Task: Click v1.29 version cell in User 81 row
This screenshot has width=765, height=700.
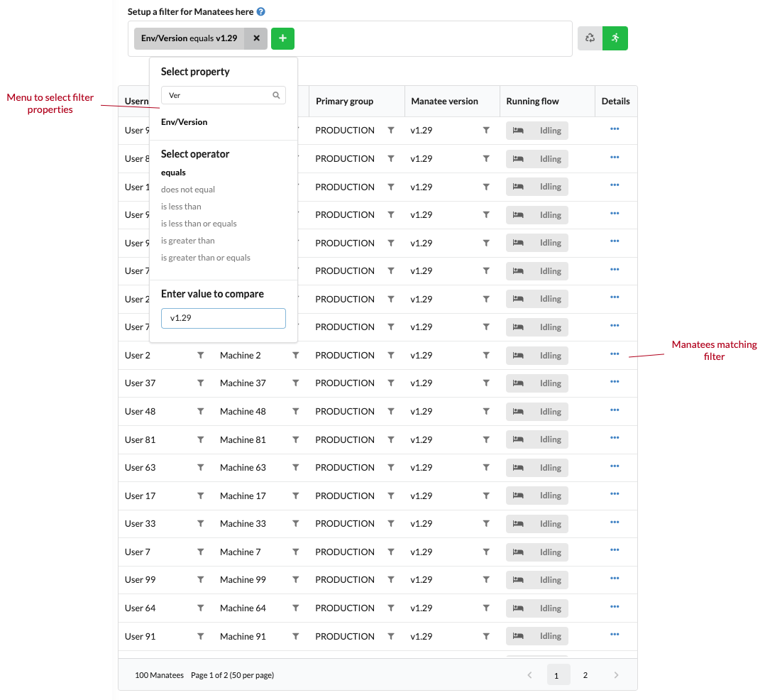Action: click(422, 440)
